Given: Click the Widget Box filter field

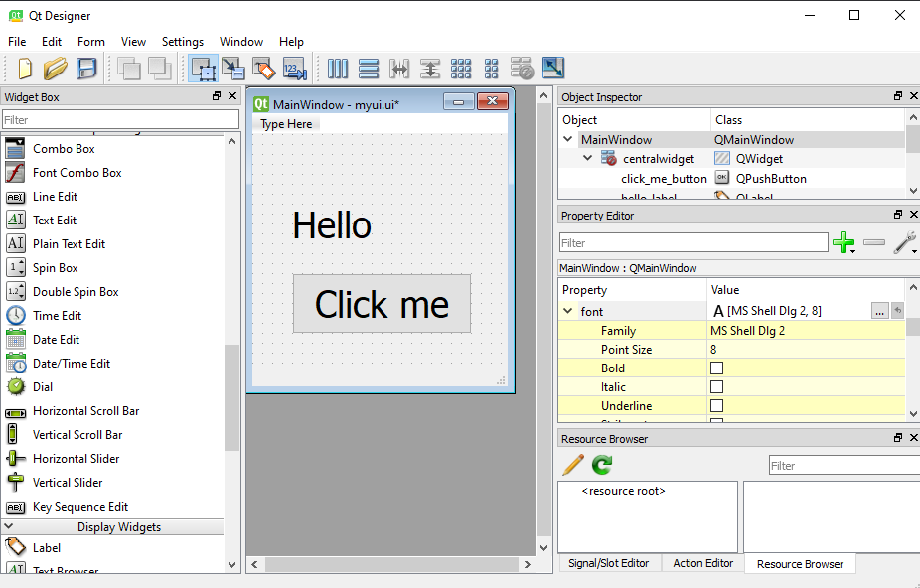Looking at the screenshot, I should click(120, 119).
